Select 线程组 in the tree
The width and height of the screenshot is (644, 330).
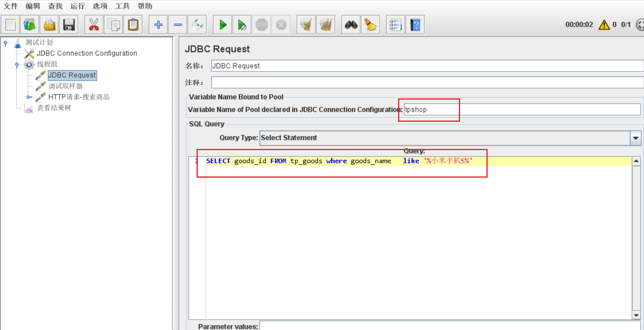(47, 64)
